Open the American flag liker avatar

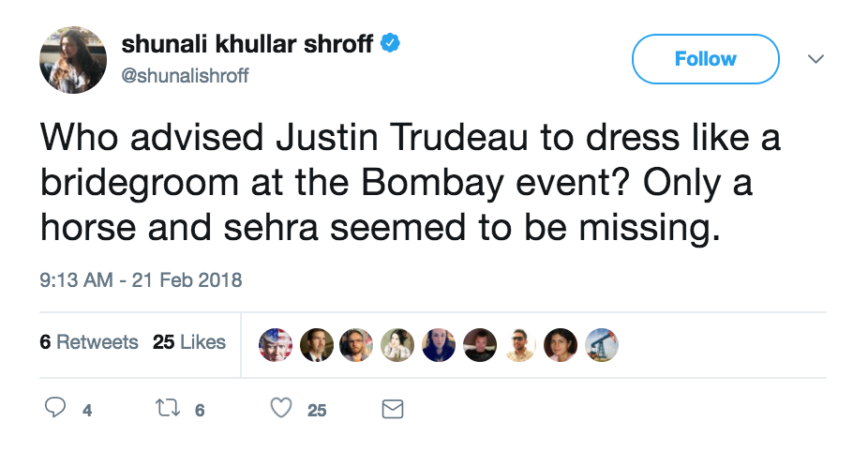(276, 343)
